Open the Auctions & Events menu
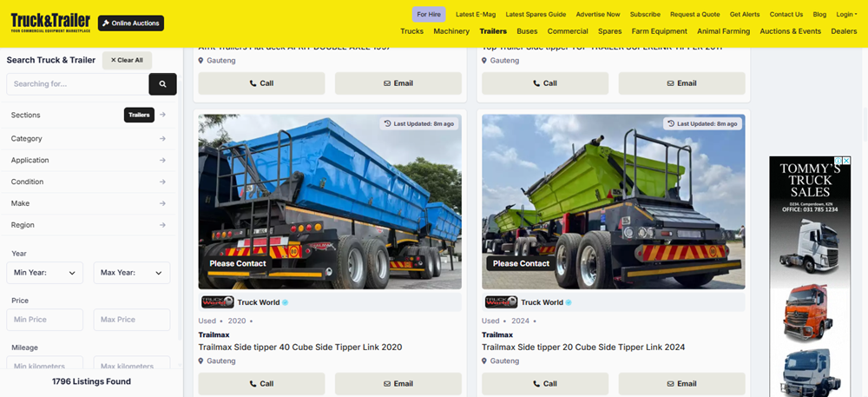 pos(791,31)
